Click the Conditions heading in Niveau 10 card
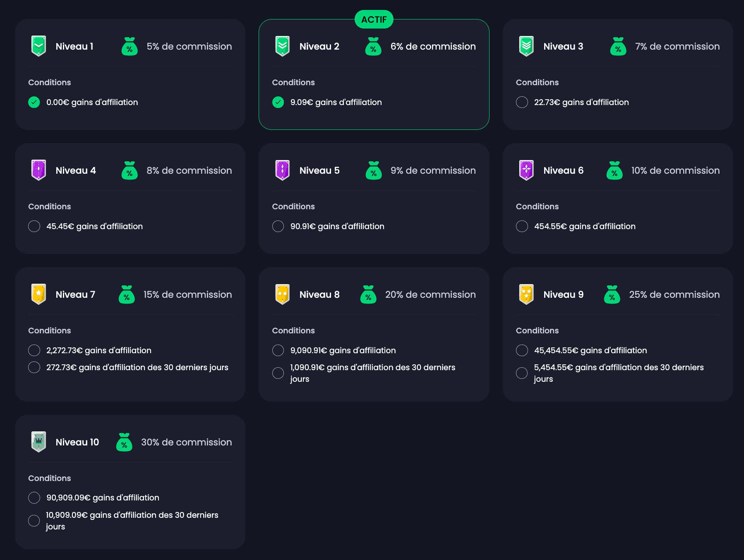This screenshot has height=560, width=744. (50, 478)
